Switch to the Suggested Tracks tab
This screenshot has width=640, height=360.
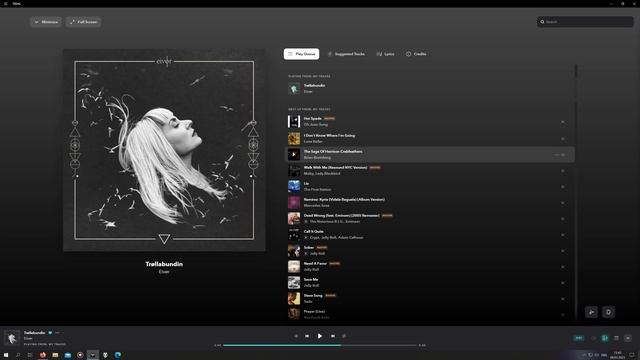tap(346, 54)
